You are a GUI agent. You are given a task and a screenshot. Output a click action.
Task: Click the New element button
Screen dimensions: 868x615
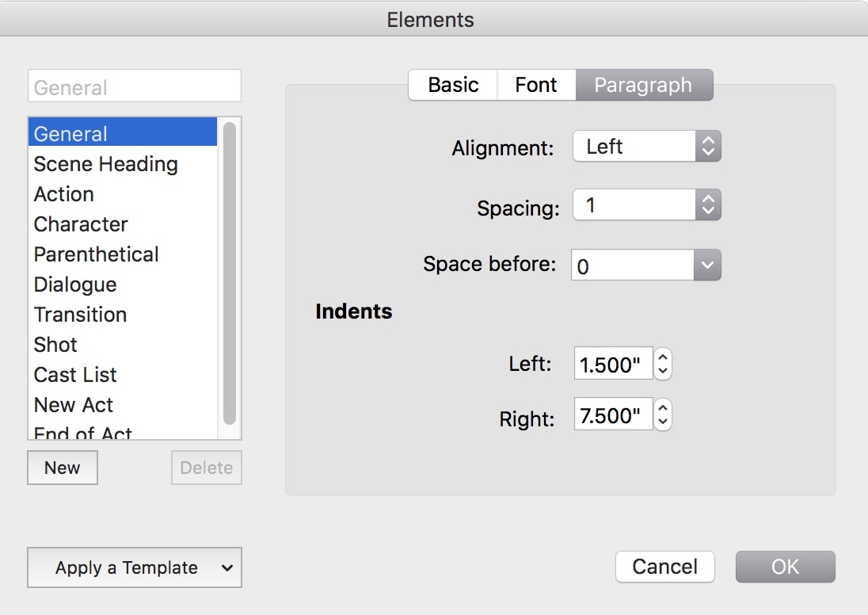coord(63,468)
